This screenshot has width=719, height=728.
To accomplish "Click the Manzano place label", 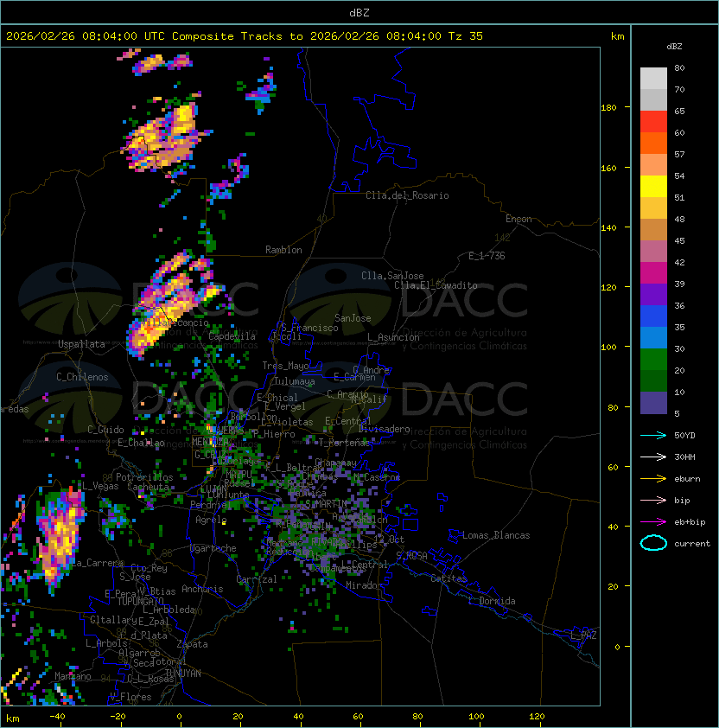I will 73,676.
